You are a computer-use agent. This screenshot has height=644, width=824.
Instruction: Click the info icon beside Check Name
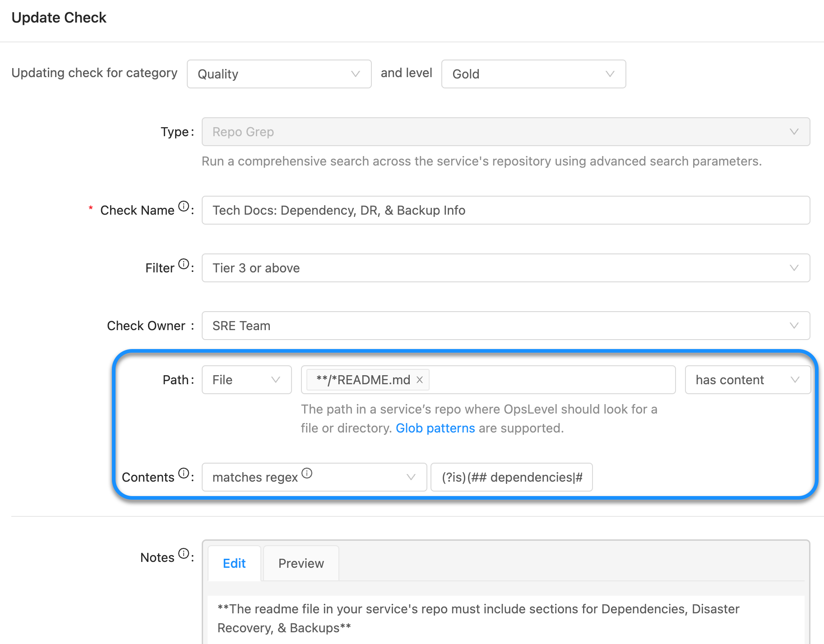pyautogui.click(x=183, y=206)
